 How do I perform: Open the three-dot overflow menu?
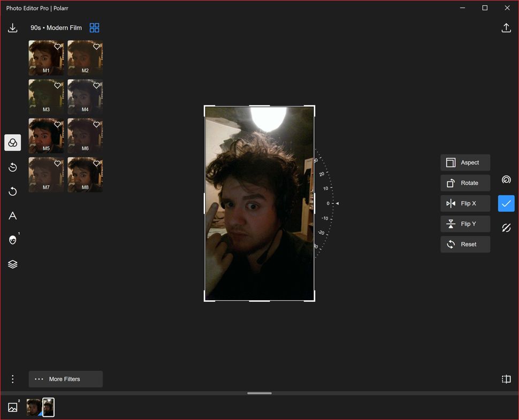[x=12, y=379]
